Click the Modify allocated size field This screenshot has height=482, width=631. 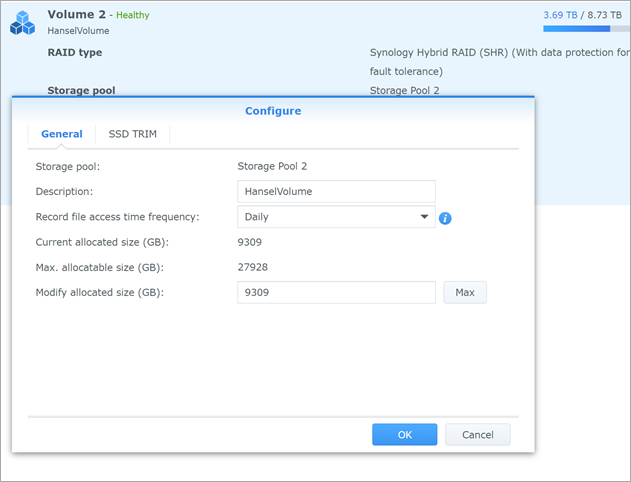(336, 292)
